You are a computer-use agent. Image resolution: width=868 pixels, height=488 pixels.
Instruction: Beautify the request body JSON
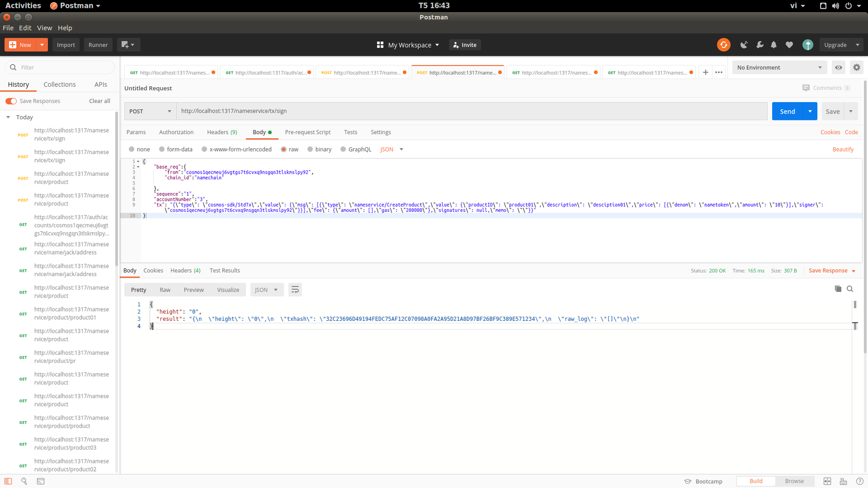click(843, 149)
